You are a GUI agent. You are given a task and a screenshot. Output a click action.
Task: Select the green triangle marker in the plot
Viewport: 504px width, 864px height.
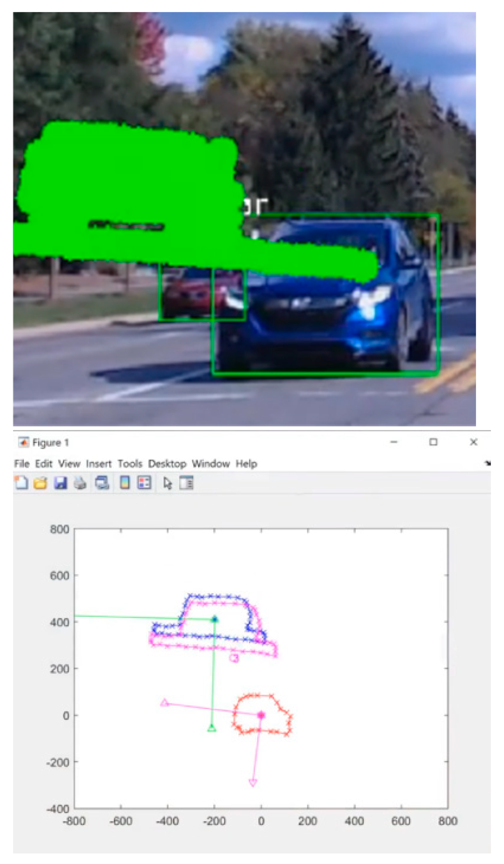tap(212, 728)
